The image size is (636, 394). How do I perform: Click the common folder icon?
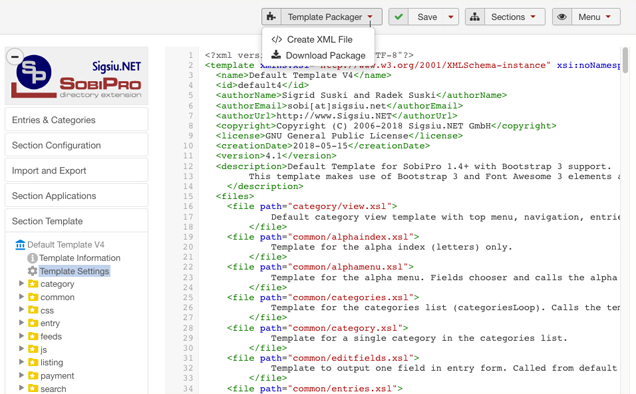[33, 297]
